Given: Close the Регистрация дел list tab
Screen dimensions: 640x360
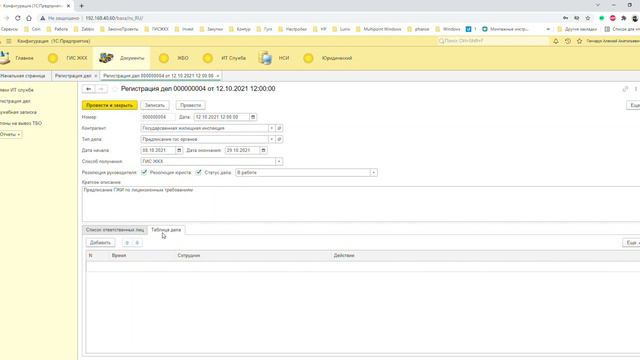Looking at the screenshot, I should point(96,76).
